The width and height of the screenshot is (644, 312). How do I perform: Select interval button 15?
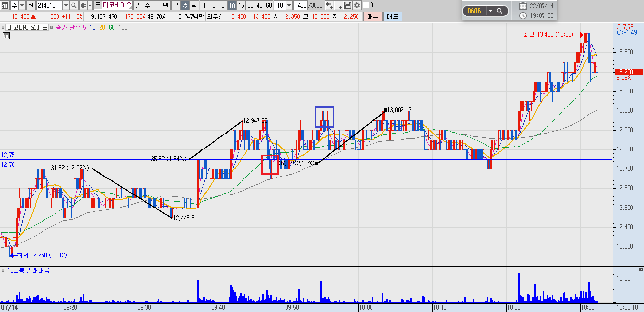[241, 5]
